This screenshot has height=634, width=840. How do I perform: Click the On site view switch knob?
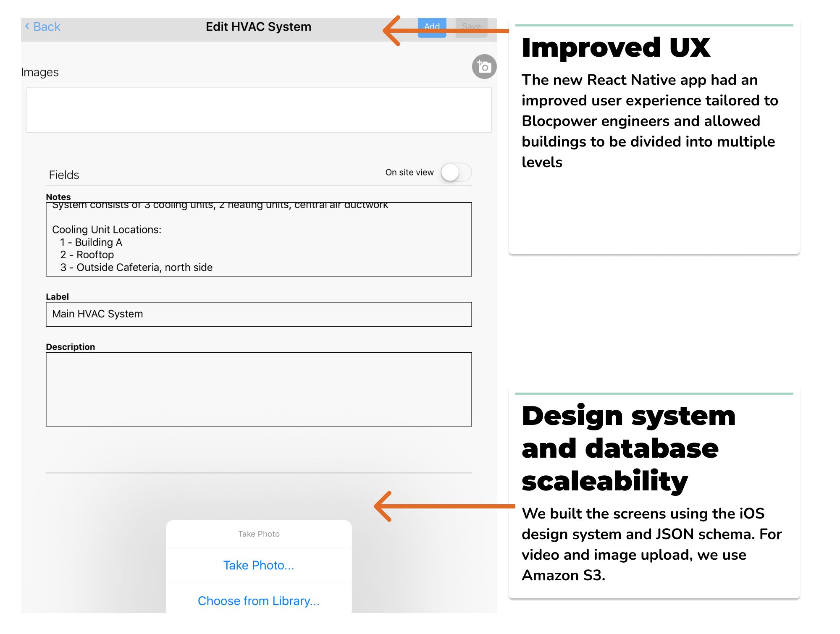[x=451, y=172]
